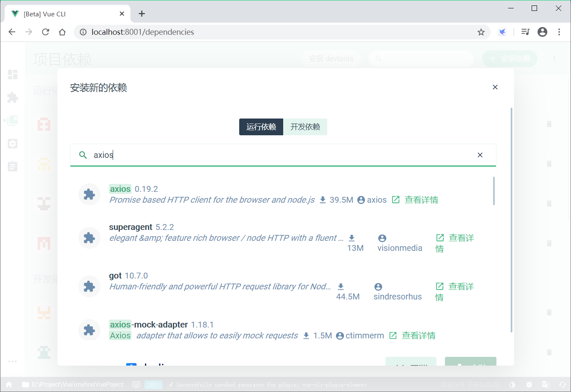This screenshot has width=571, height=392.
Task: Go forward in browser history
Action: (x=28, y=32)
